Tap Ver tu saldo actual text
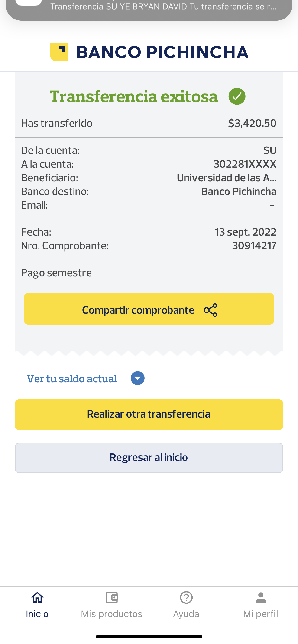This screenshot has height=644, width=298. [x=72, y=379]
